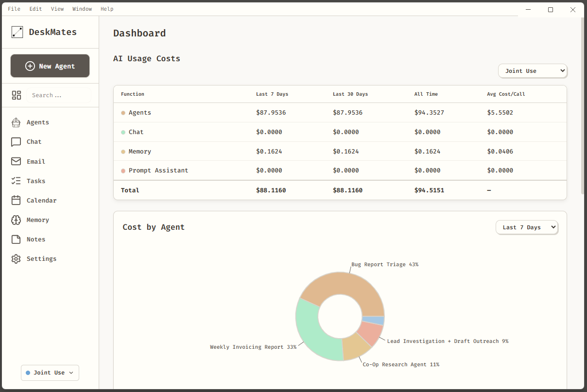Image resolution: width=587 pixels, height=392 pixels.
Task: Click the Calendar icon in sidebar
Action: 16,200
